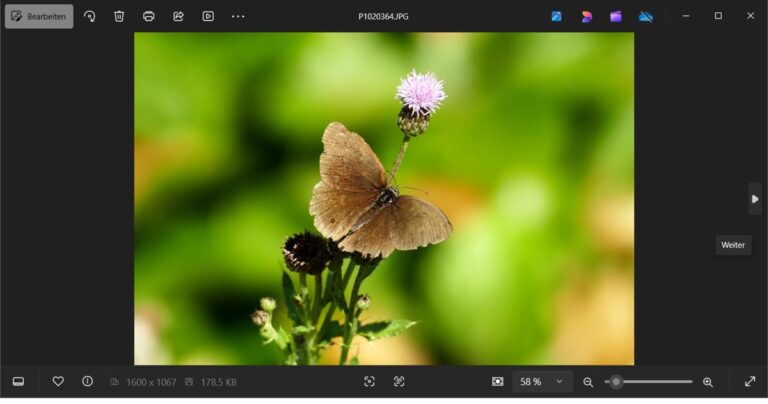Enter full screen with the expand arrows icon

750,381
